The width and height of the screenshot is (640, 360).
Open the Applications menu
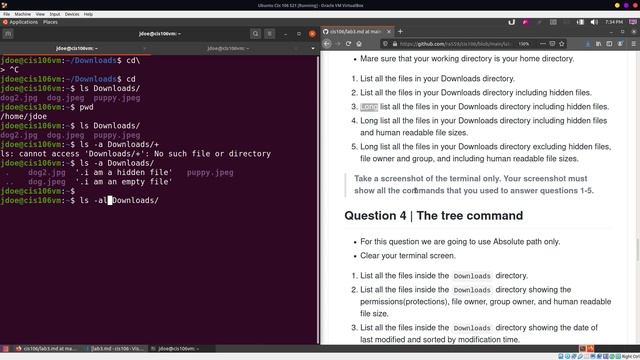20,22
